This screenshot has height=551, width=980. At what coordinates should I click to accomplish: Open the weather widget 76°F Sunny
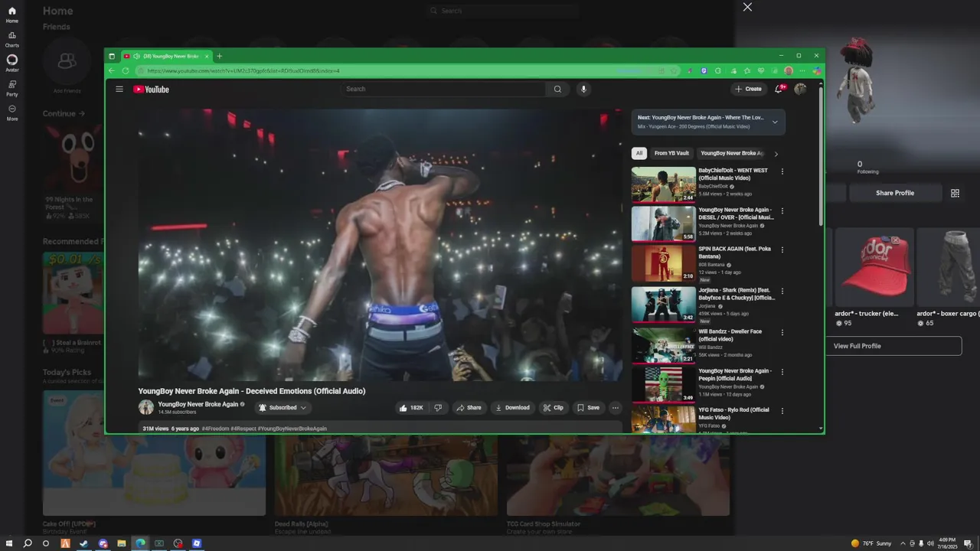871,543
